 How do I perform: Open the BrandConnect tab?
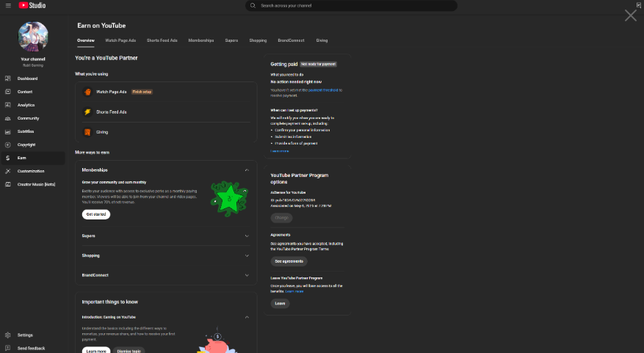(291, 40)
